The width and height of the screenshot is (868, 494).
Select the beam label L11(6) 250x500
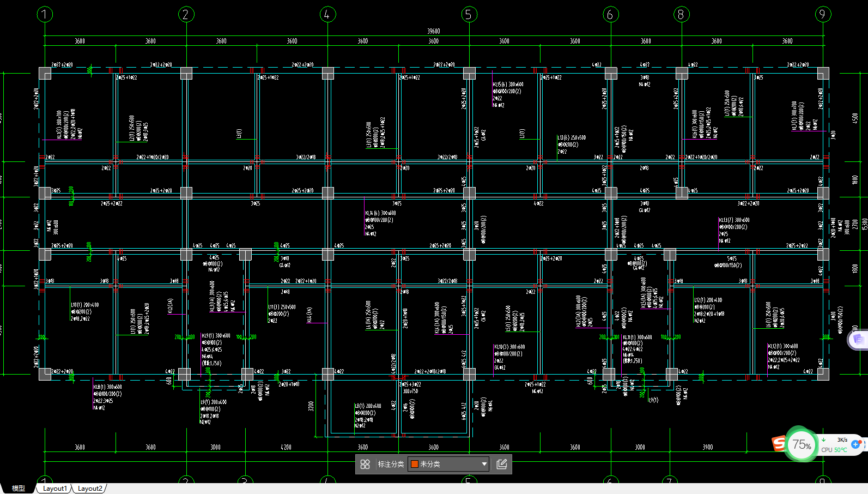(572, 138)
